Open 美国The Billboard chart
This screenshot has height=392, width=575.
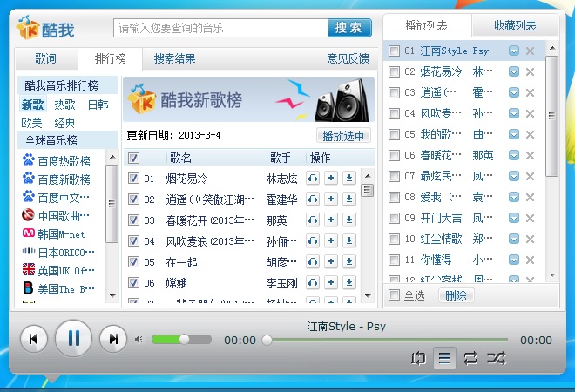[x=58, y=289]
